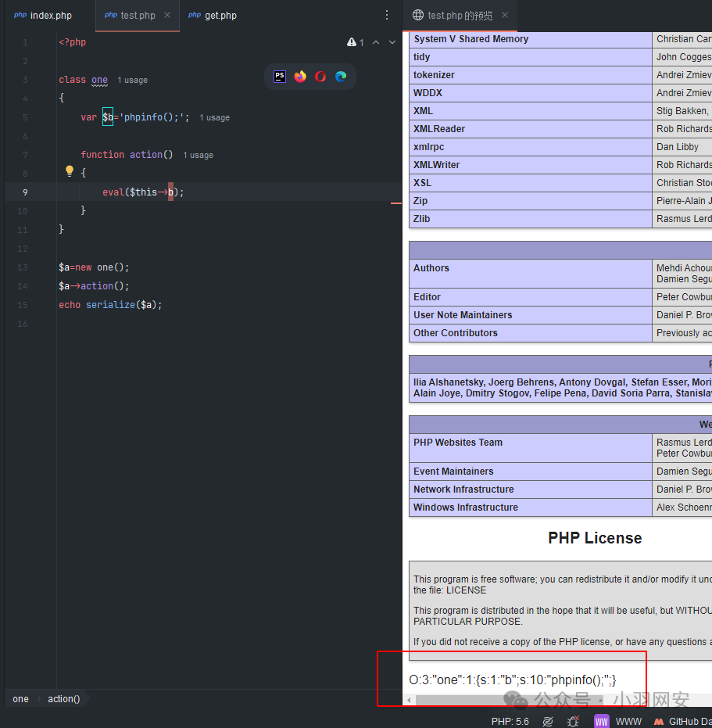Click '1 usage' hint beside function action

click(x=199, y=155)
